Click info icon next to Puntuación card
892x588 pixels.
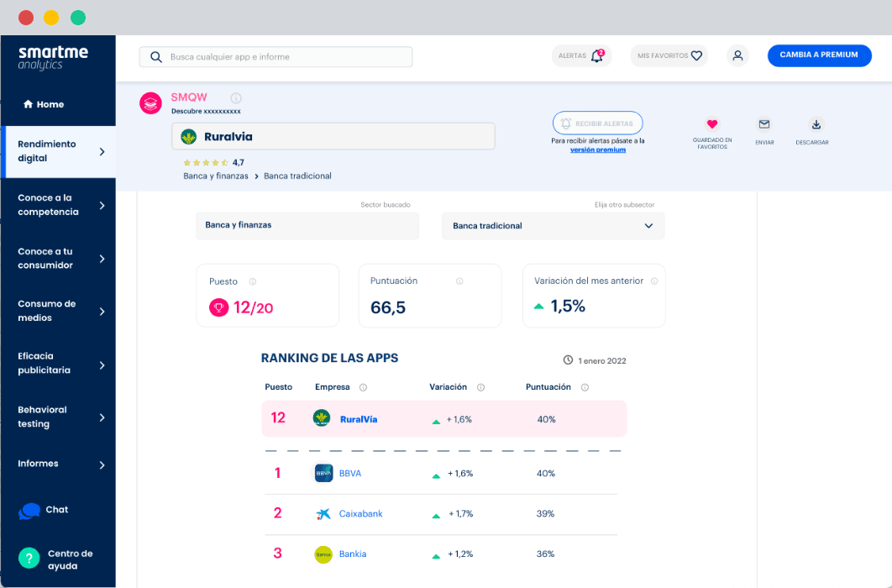459,281
